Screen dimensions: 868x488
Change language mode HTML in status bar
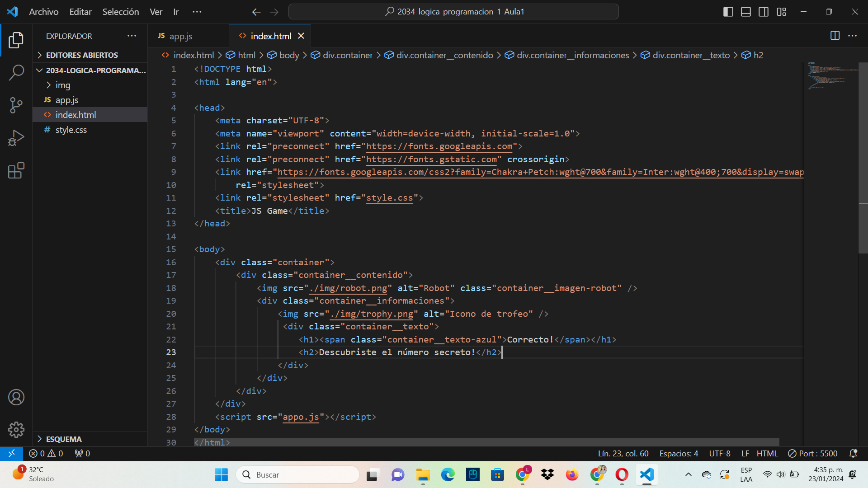[x=767, y=453]
